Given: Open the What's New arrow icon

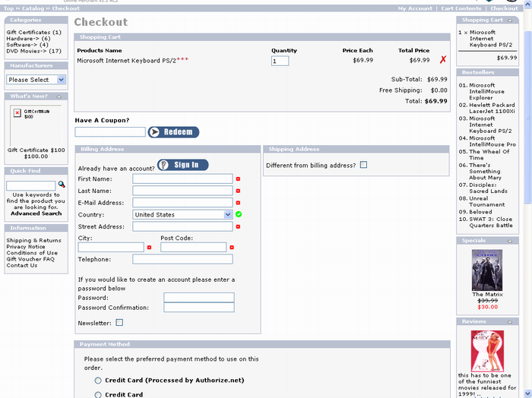Looking at the screenshot, I should pyautogui.click(x=59, y=97).
